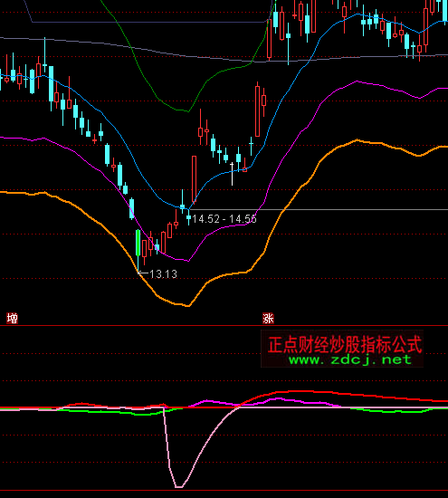The image size is (448, 498).
Task: Select the 14.52 - 14.55 price label
Action: click(224, 219)
